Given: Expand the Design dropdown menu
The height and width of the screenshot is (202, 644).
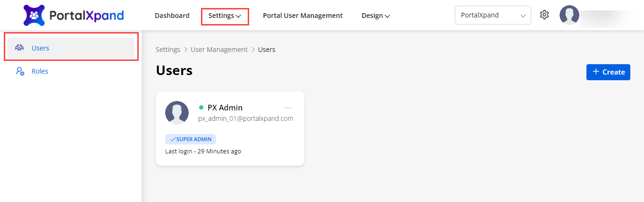Looking at the screenshot, I should pyautogui.click(x=376, y=16).
